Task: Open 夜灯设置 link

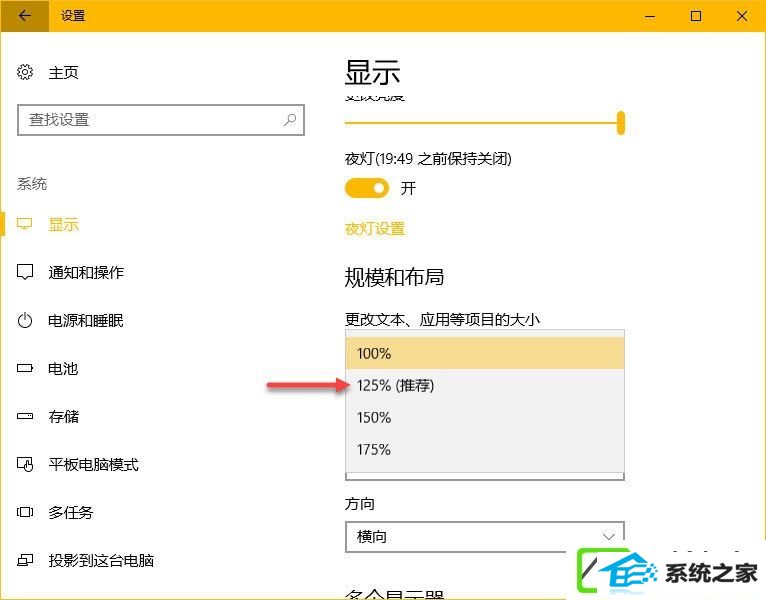Action: coord(375,229)
